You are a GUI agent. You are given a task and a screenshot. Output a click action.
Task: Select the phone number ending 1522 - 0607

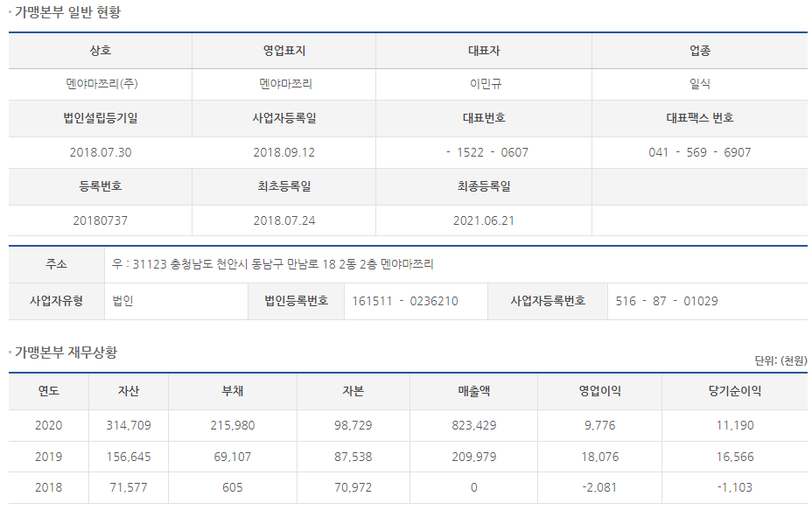tap(487, 152)
